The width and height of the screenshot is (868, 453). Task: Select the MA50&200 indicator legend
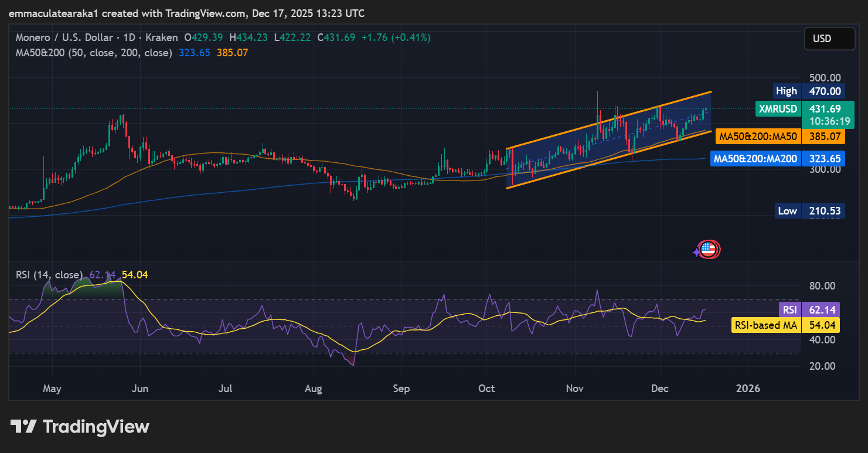point(94,53)
